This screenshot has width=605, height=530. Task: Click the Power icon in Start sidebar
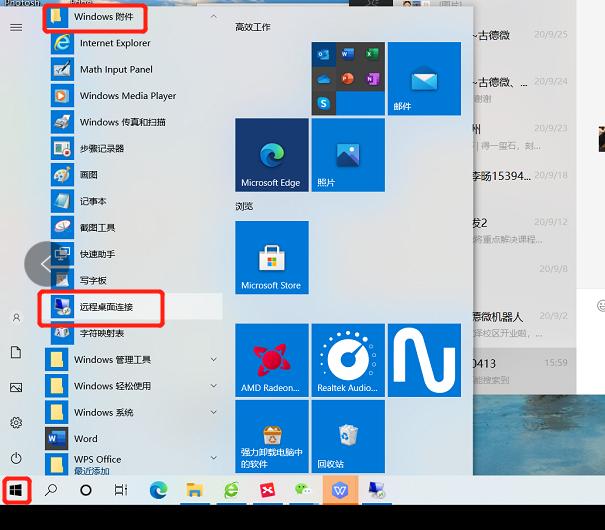16,458
